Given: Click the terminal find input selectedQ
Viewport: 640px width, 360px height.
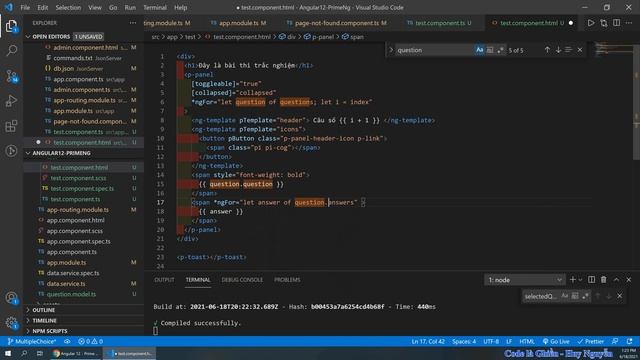Looking at the screenshot, I should (541, 296).
